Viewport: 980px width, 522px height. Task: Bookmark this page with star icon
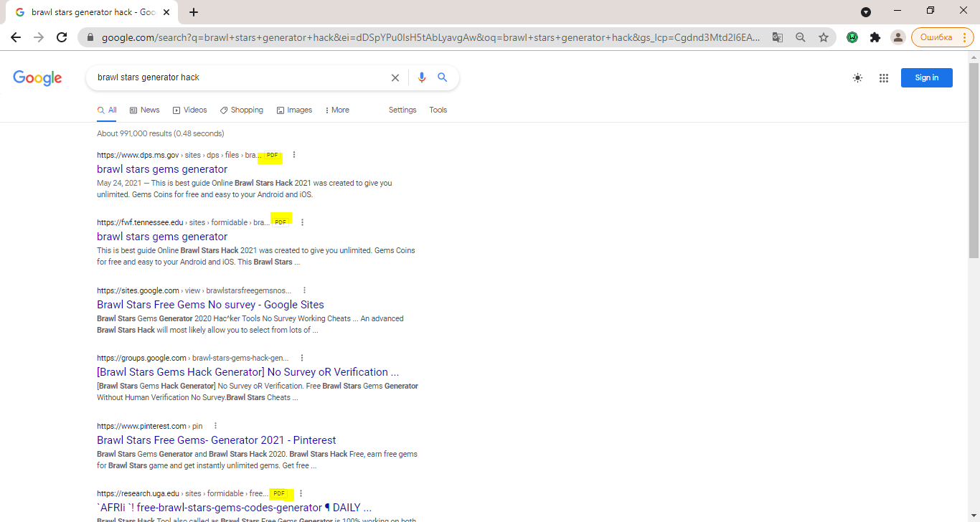[x=824, y=37]
